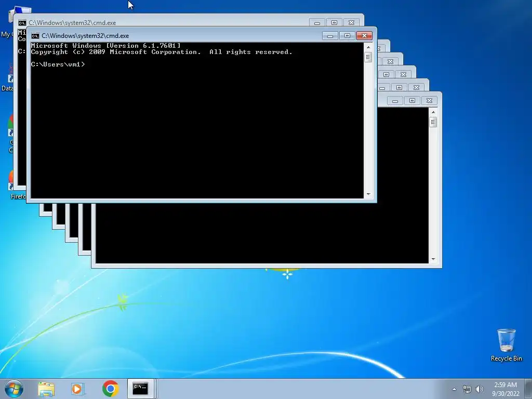Open the network icon in system tray

tap(467, 389)
